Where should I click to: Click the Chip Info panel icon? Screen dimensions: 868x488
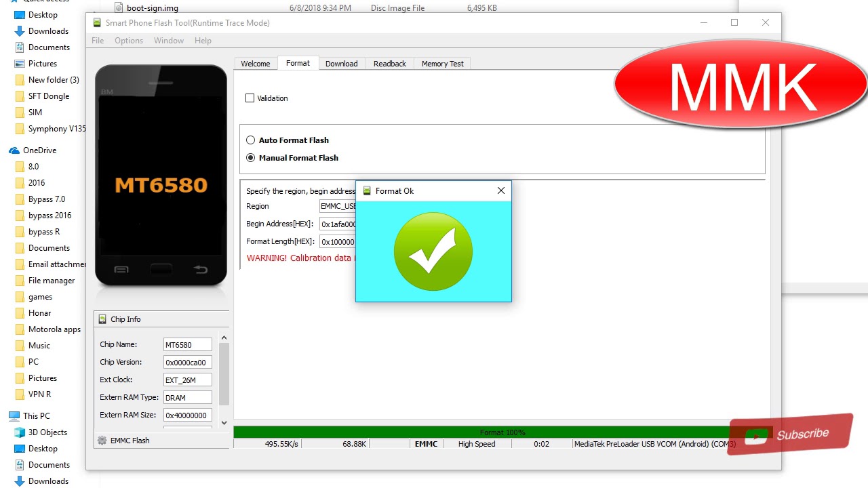pos(102,319)
